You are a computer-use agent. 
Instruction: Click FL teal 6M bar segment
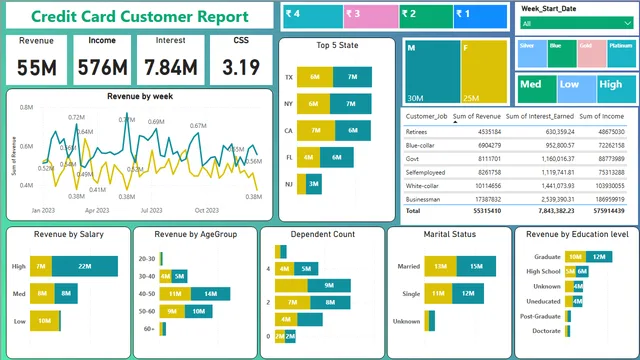(337, 158)
